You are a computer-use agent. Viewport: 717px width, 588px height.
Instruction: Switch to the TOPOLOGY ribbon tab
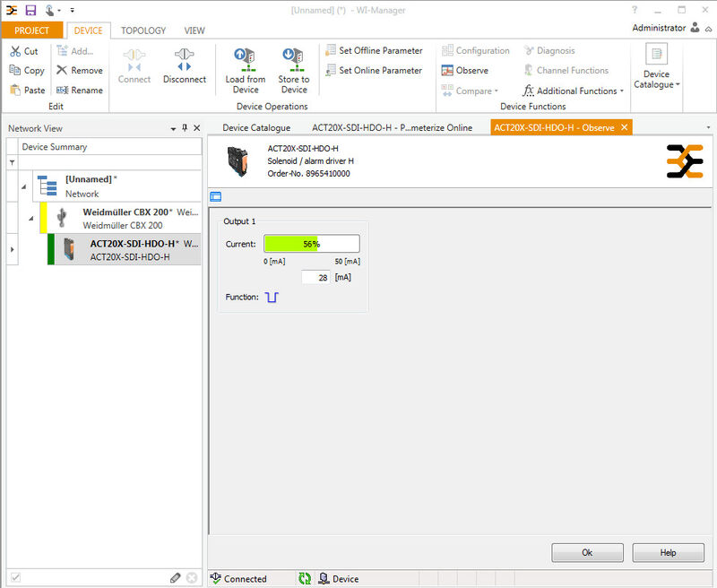coord(143,30)
